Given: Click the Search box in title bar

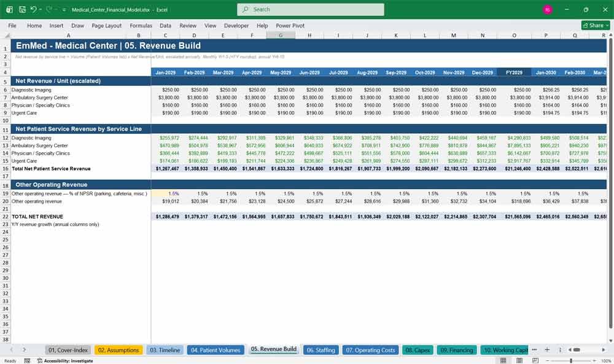Looking at the screenshot, I should (x=311, y=9).
